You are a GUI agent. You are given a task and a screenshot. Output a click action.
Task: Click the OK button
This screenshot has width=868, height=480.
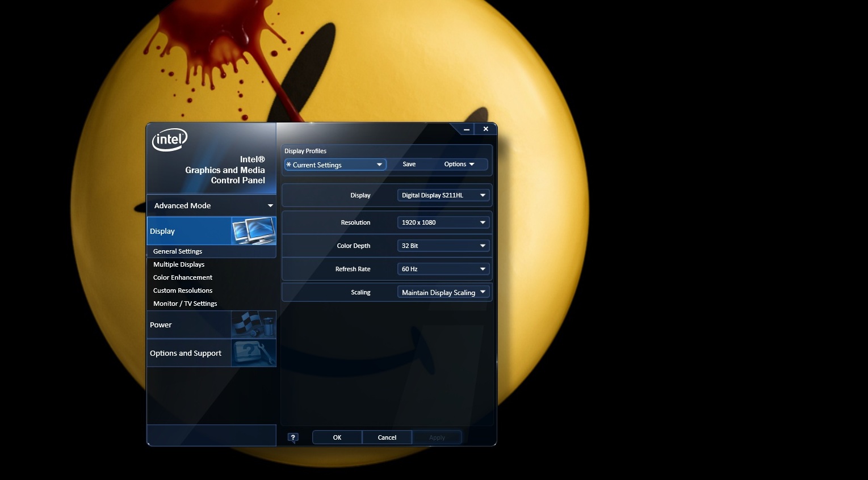337,437
